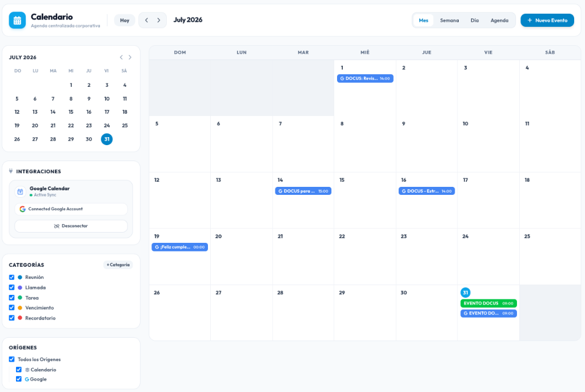585x392 pixels.
Task: Click day 28 cell in month grid
Action: pos(303,313)
